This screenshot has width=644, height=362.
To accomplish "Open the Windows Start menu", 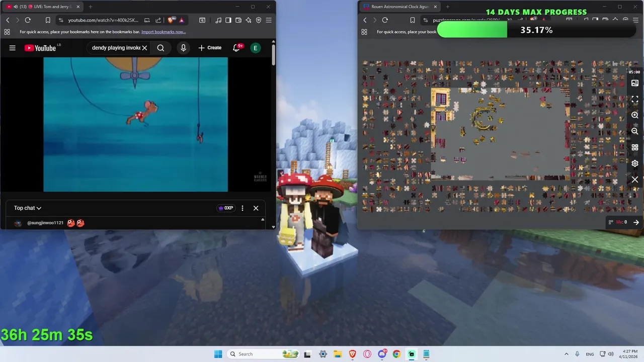I will click(x=218, y=354).
